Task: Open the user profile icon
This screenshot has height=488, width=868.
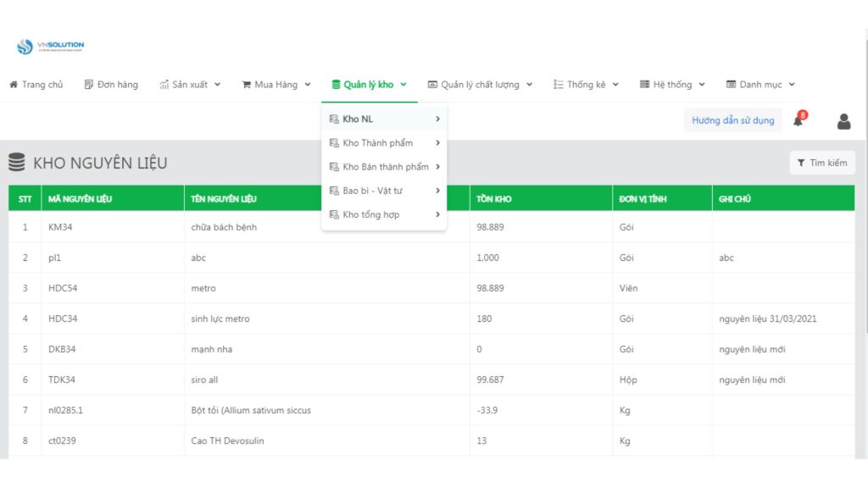Action: pyautogui.click(x=843, y=121)
